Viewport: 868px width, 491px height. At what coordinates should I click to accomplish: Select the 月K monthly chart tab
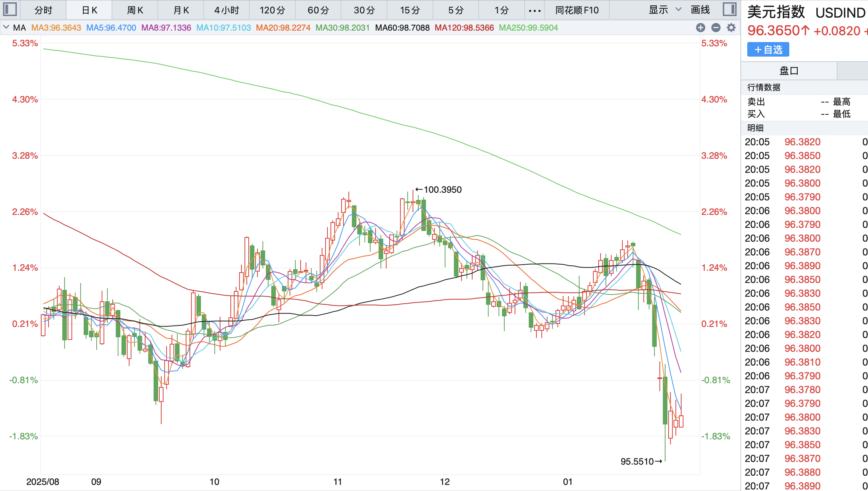tap(181, 10)
